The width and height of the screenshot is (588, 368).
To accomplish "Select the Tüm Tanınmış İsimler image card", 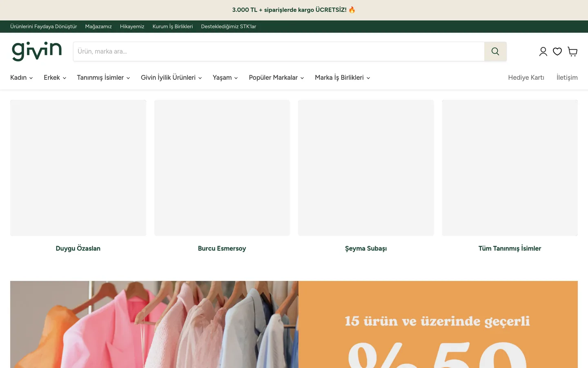I will coord(510,168).
